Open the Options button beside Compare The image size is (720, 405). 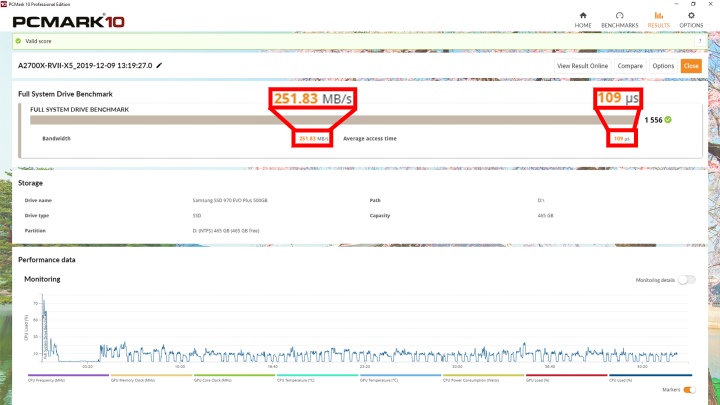click(663, 66)
